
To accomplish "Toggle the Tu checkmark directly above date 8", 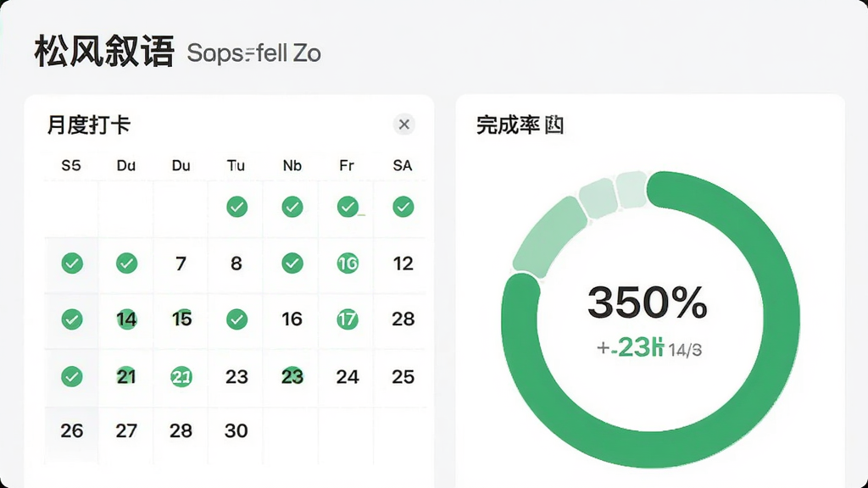I will (x=237, y=207).
